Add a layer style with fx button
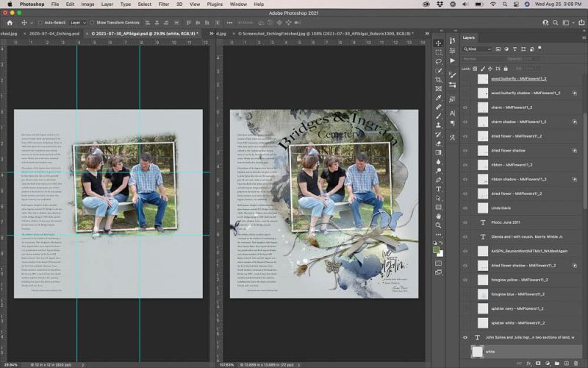This screenshot has height=368, width=588. pos(528,363)
